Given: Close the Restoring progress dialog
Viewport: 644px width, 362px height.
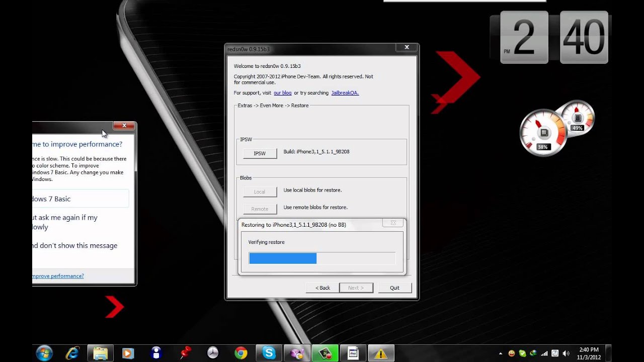Looking at the screenshot, I should pyautogui.click(x=393, y=223).
